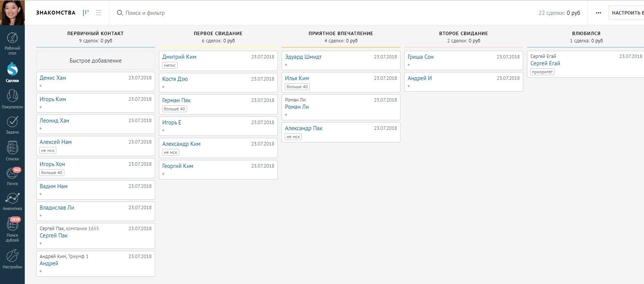Open Настройки wrench icon
The width and height of the screenshot is (644, 284).
[x=12, y=256]
